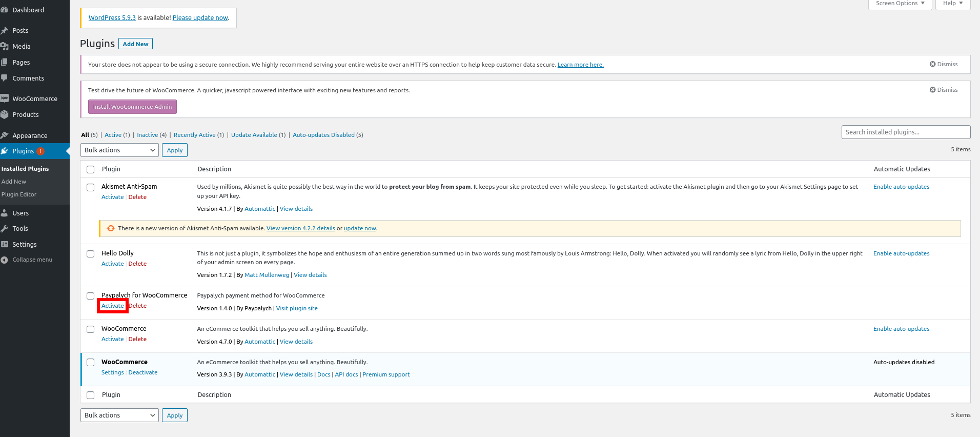980x437 pixels.
Task: Click Install WooCommerce Admin button
Action: (x=132, y=107)
